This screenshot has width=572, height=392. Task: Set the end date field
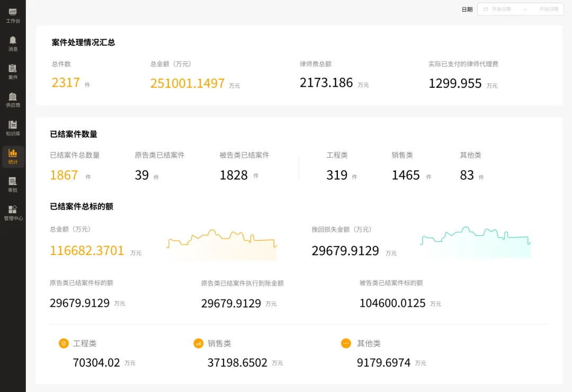(549, 9)
